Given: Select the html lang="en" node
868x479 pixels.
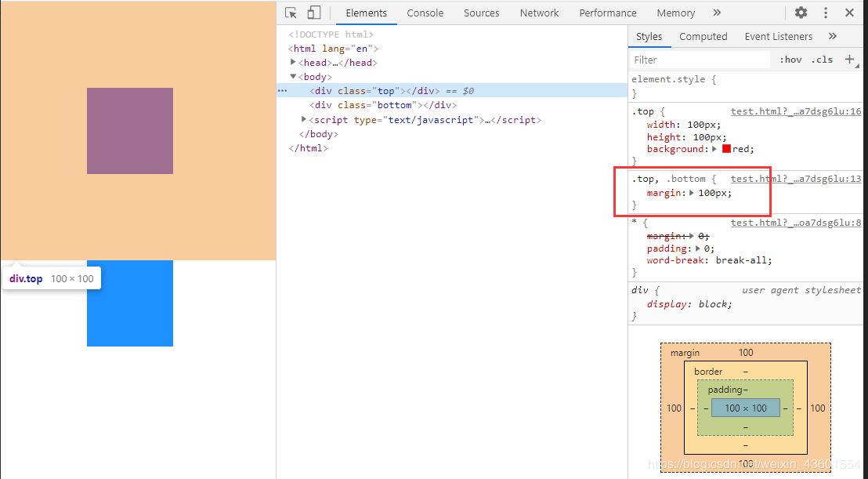Looking at the screenshot, I should [333, 49].
